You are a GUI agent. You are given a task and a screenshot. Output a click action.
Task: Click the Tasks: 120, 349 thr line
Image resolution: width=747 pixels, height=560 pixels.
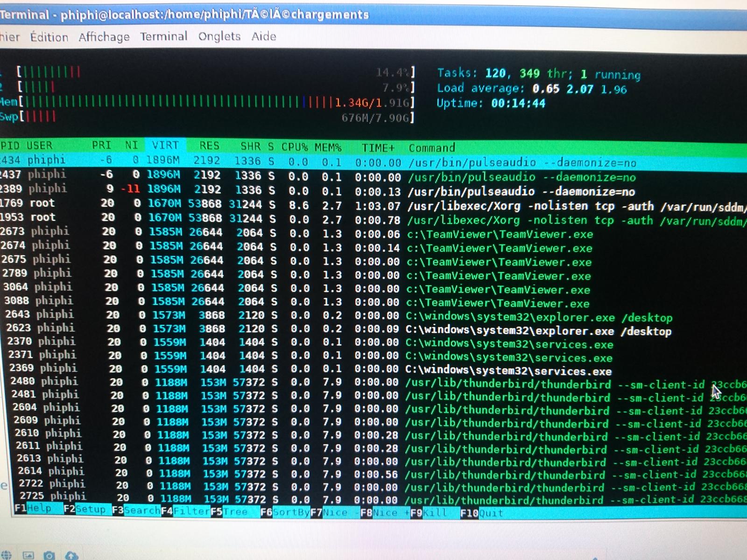pos(539,73)
